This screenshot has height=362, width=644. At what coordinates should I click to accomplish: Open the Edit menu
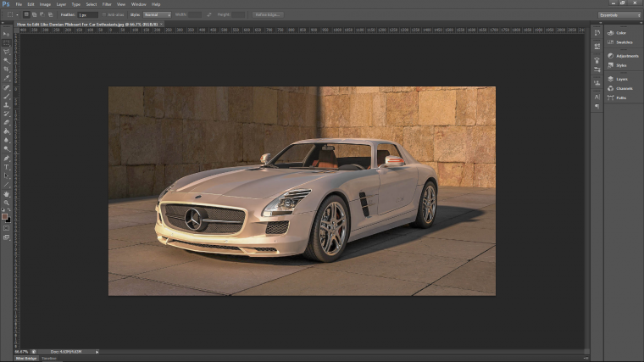pos(31,4)
